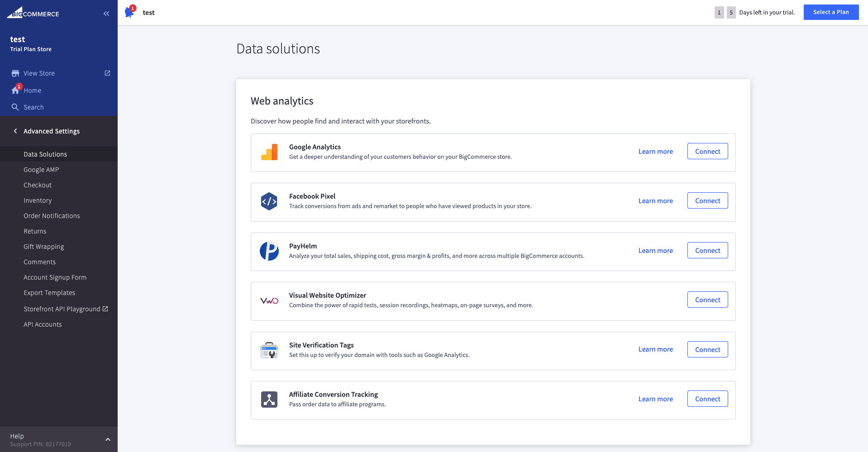This screenshot has height=452, width=868.
Task: Click the Site Verification Tags title
Action: pos(321,345)
